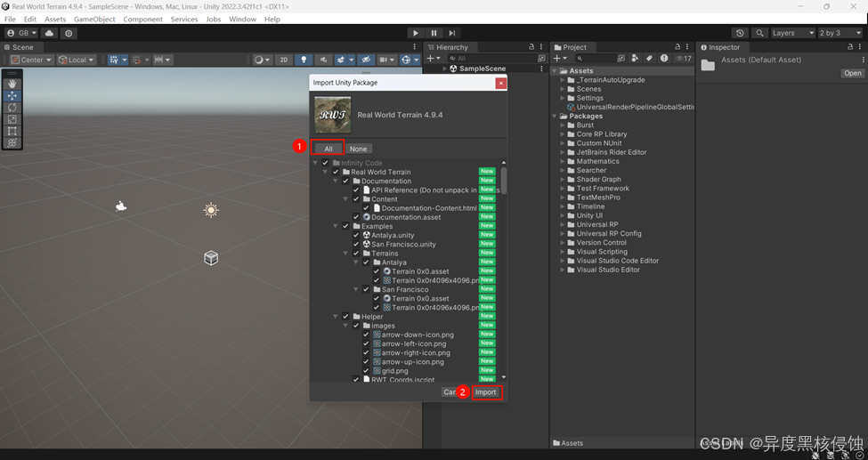868x460 pixels.
Task: Uncheck arrow-down-icon.png checkbox
Action: [x=366, y=335]
